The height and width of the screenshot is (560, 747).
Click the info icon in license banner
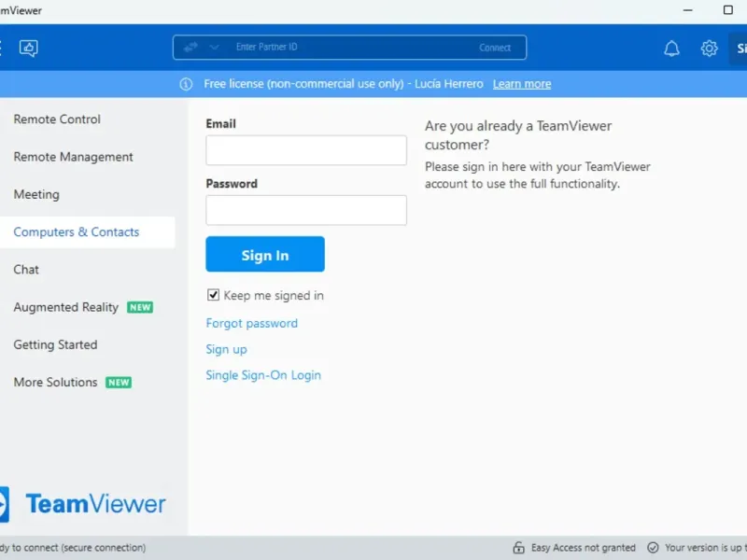click(186, 84)
